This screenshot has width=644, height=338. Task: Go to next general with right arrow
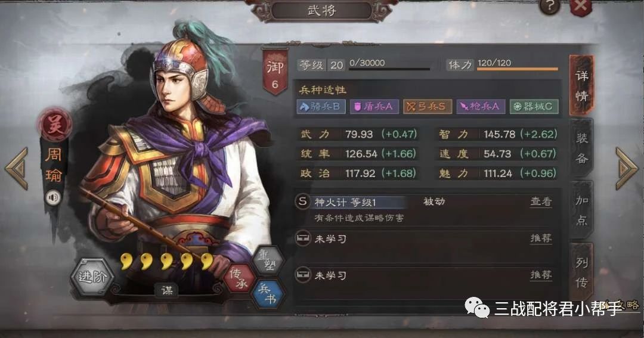[x=626, y=168]
